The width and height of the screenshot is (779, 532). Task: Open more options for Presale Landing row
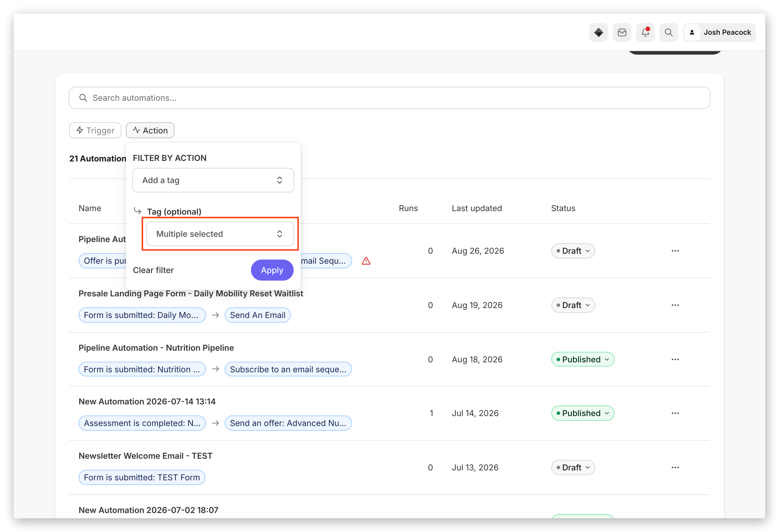(x=675, y=305)
